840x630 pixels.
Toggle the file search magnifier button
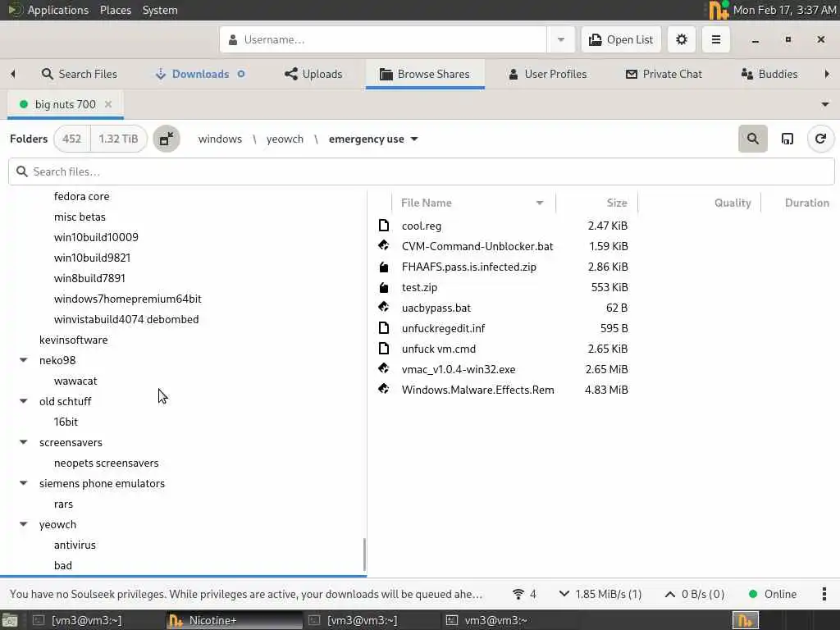pos(753,139)
